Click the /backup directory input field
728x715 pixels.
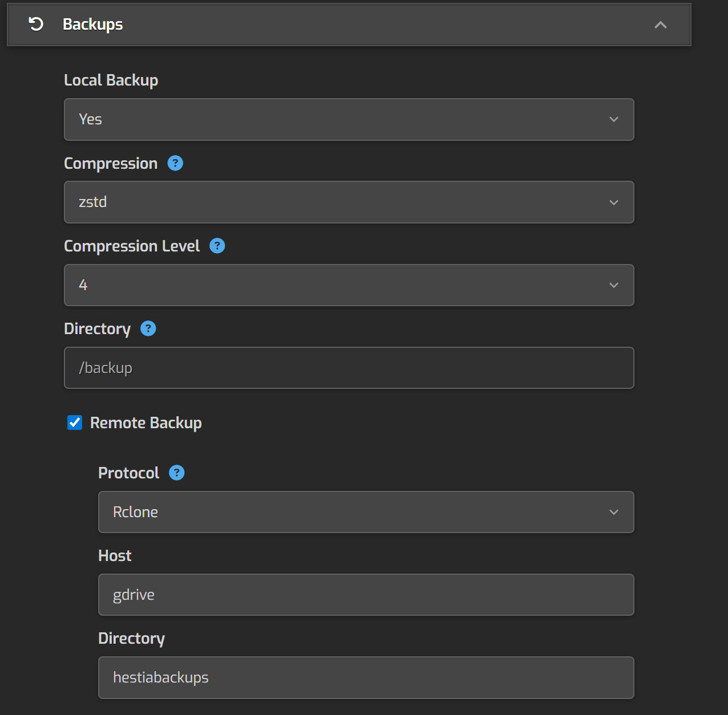point(349,368)
